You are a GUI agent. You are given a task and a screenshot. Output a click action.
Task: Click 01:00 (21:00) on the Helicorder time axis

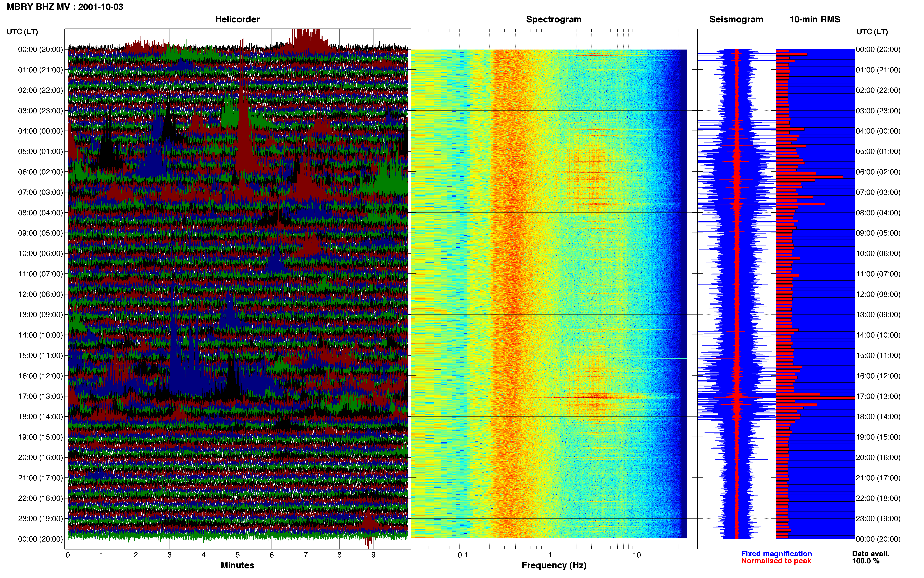pos(41,70)
